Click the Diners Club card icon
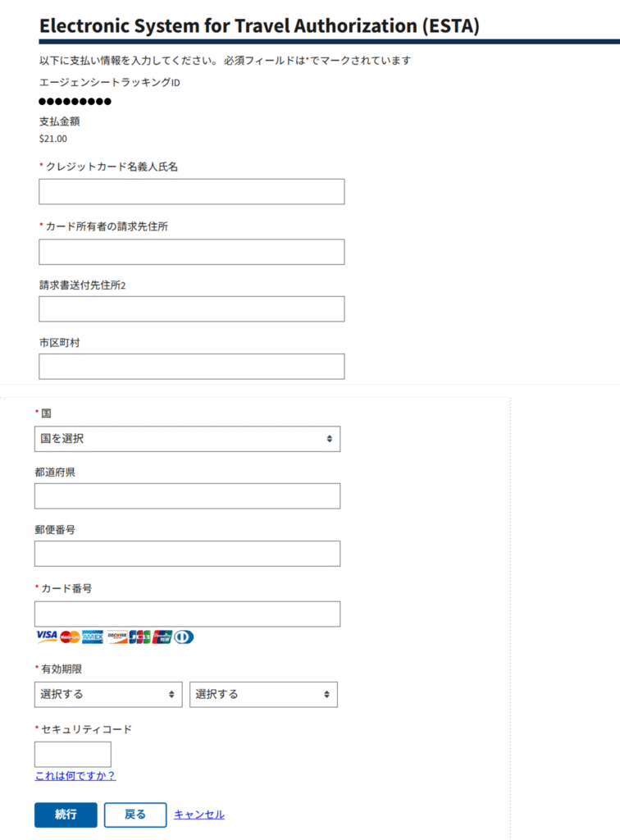The height and width of the screenshot is (840, 620). pyautogui.click(x=184, y=637)
